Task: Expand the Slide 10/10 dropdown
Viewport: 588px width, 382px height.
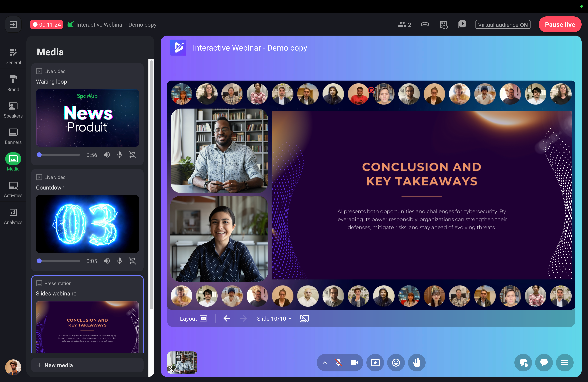Action: 274,319
